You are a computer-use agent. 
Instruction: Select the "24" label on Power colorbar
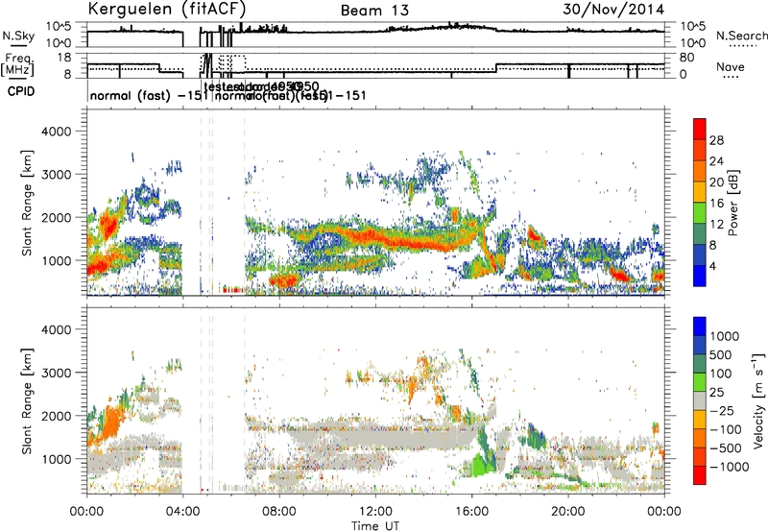[x=716, y=161]
